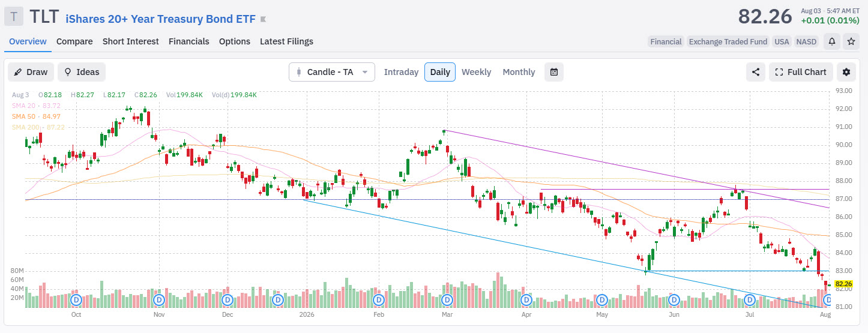Click the 93.00 price axis label
The height and width of the screenshot is (333, 868).
point(844,91)
